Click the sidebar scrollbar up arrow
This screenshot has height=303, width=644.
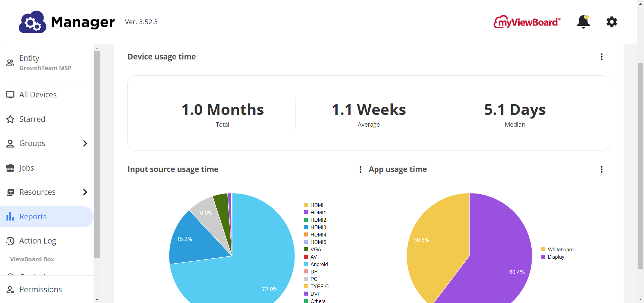pos(97,48)
